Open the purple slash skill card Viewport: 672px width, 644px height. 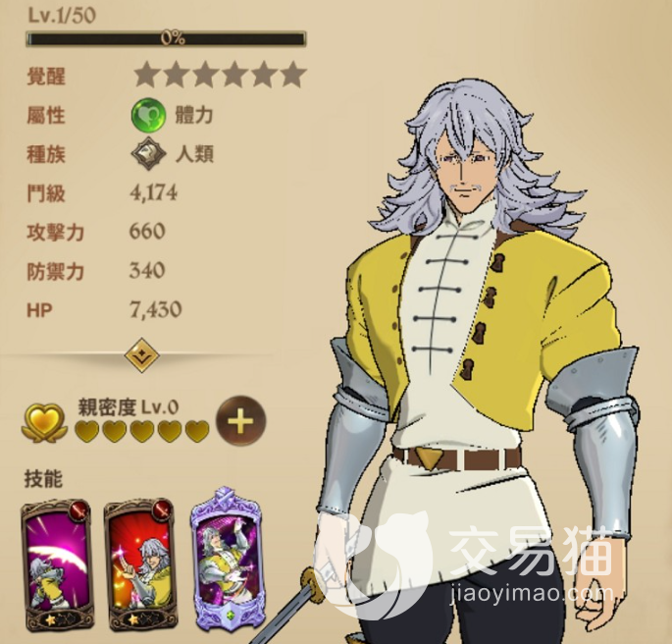tap(56, 564)
